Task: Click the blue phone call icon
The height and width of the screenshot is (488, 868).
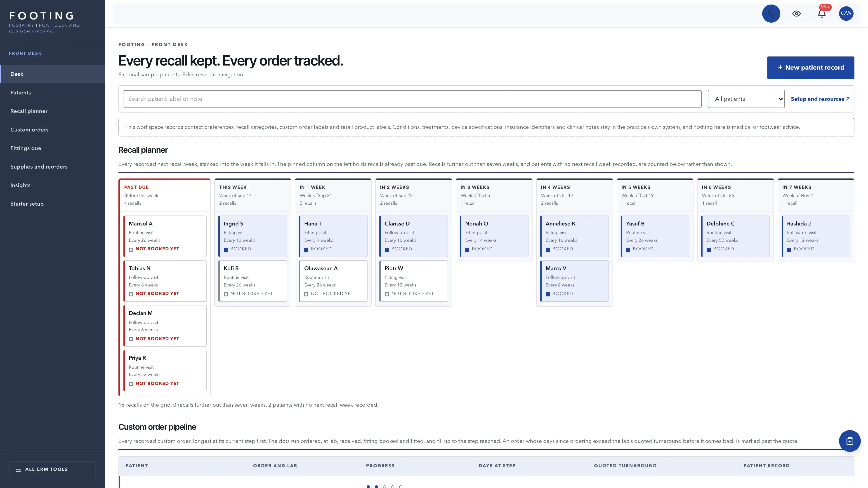Action: tap(771, 14)
